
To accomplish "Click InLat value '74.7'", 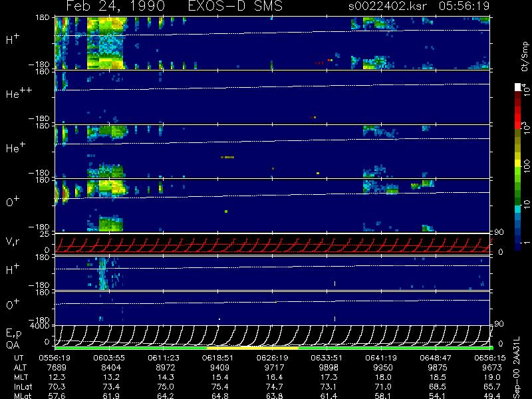I will coord(274,386).
